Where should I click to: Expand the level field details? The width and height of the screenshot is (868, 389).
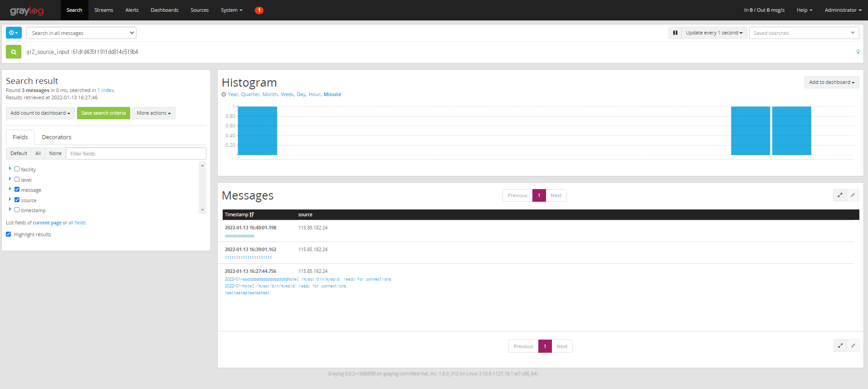(10, 179)
